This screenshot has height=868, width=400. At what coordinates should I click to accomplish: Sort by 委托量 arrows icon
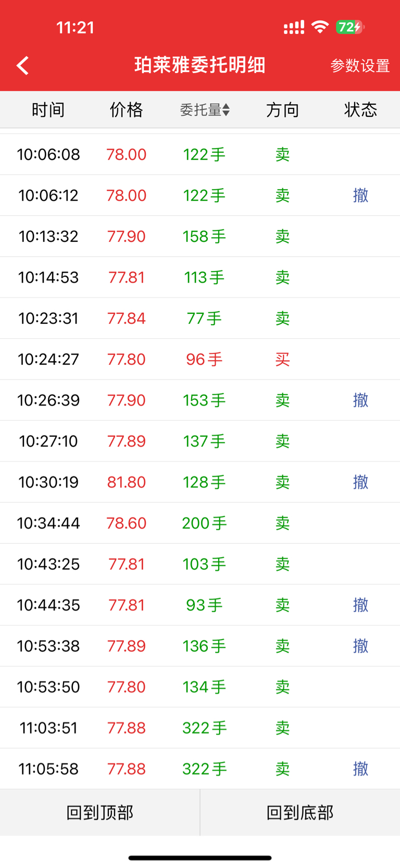point(226,109)
